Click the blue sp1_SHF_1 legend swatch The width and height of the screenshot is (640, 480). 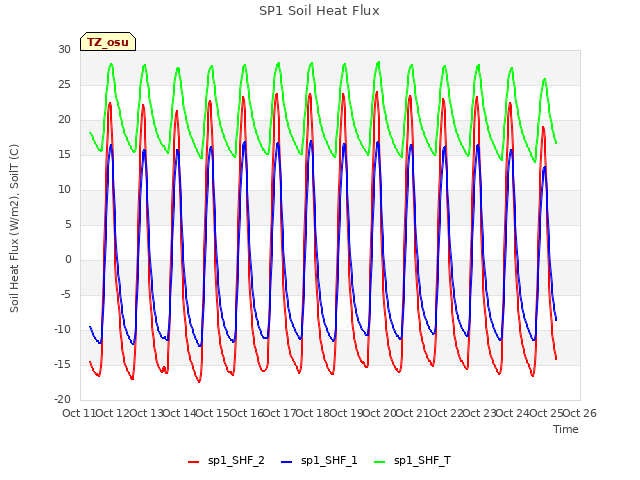(x=287, y=462)
